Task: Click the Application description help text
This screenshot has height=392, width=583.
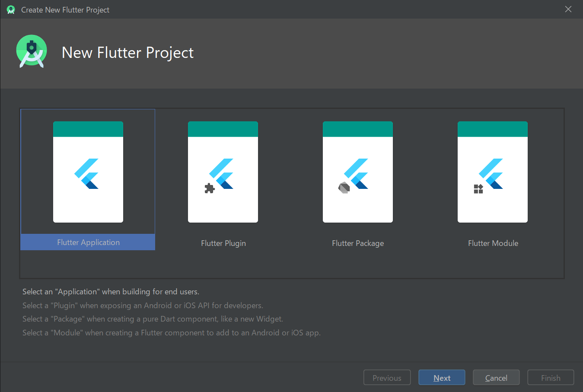Action: coord(111,291)
